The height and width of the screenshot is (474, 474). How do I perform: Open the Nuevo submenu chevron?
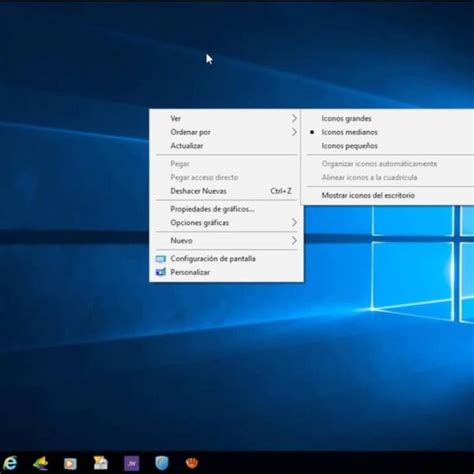click(x=294, y=240)
